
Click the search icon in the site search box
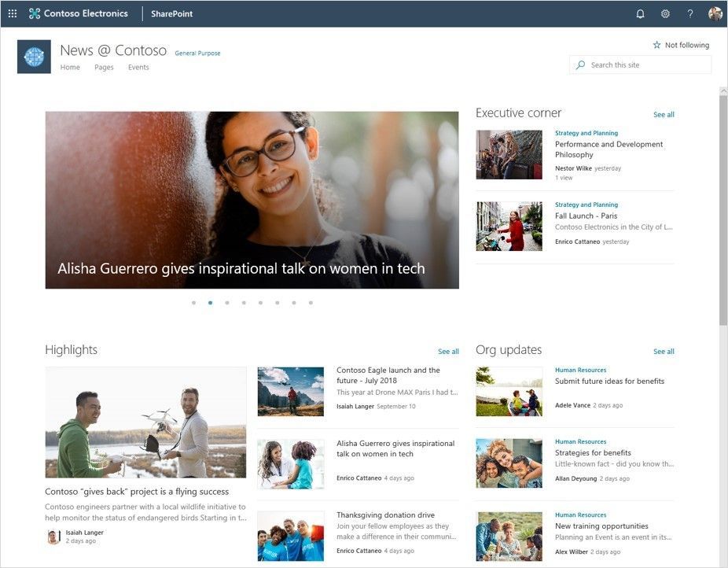[580, 65]
